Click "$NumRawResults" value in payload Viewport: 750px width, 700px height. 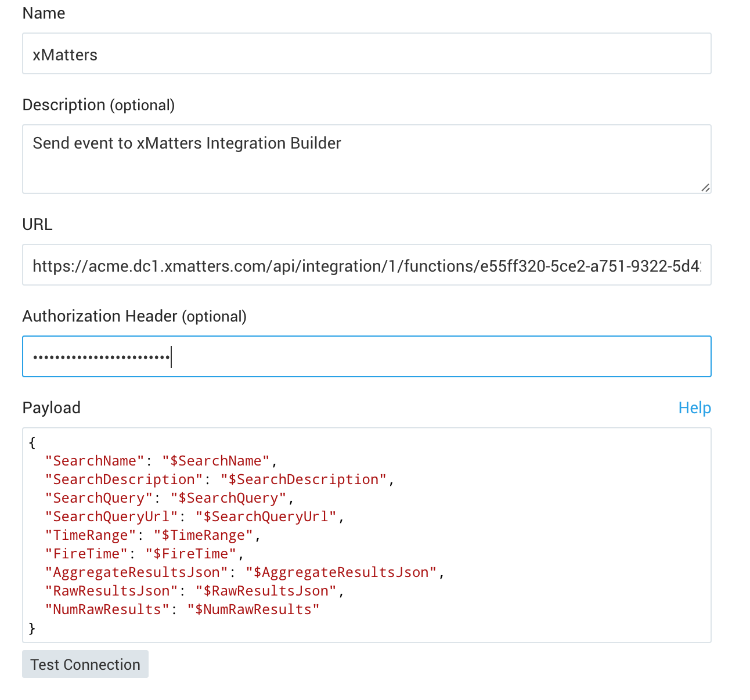pyautogui.click(x=254, y=609)
